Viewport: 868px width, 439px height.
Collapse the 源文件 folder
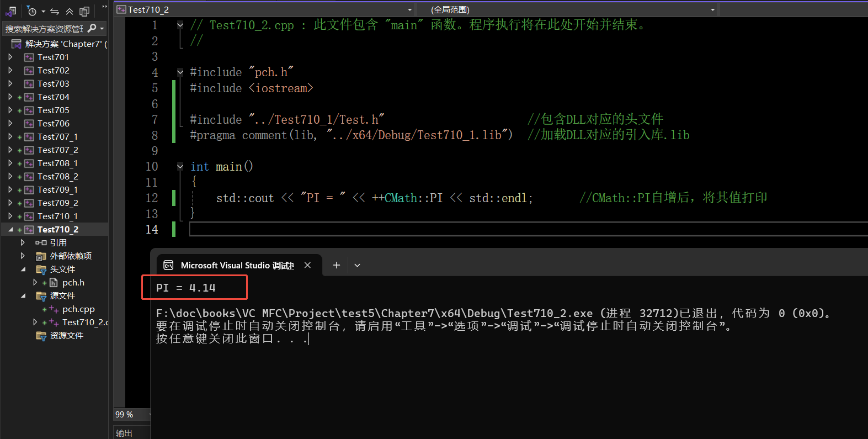pyautogui.click(x=23, y=296)
